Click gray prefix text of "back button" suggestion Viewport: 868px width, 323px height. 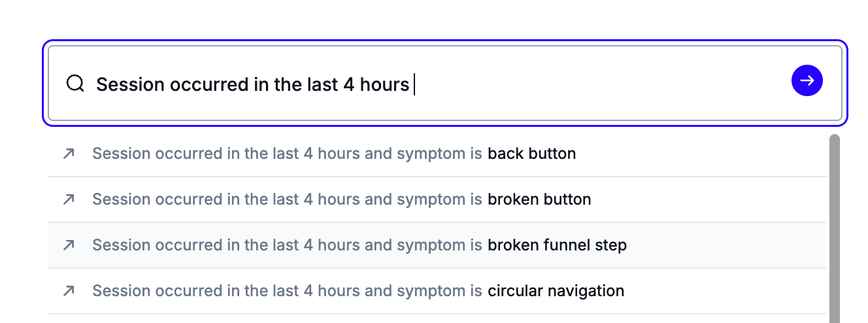(x=288, y=154)
